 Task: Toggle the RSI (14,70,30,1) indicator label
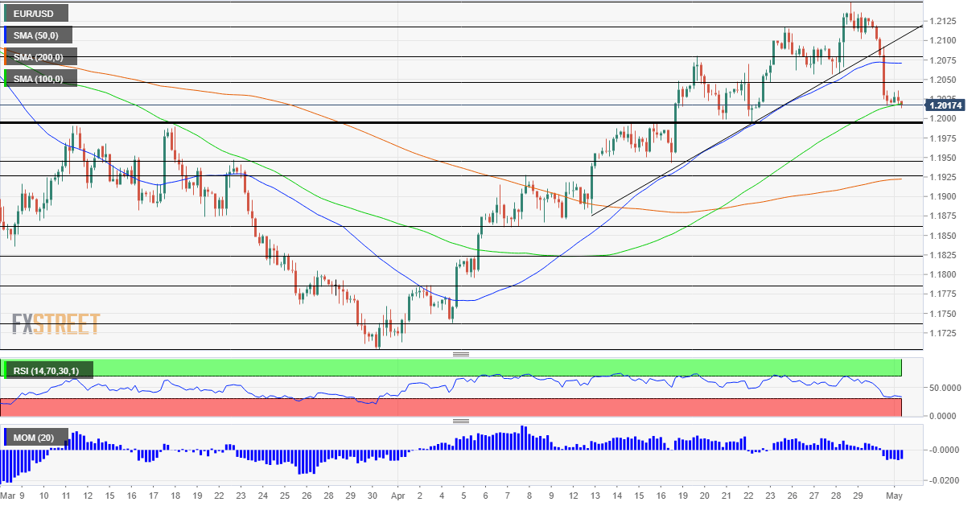(50, 370)
